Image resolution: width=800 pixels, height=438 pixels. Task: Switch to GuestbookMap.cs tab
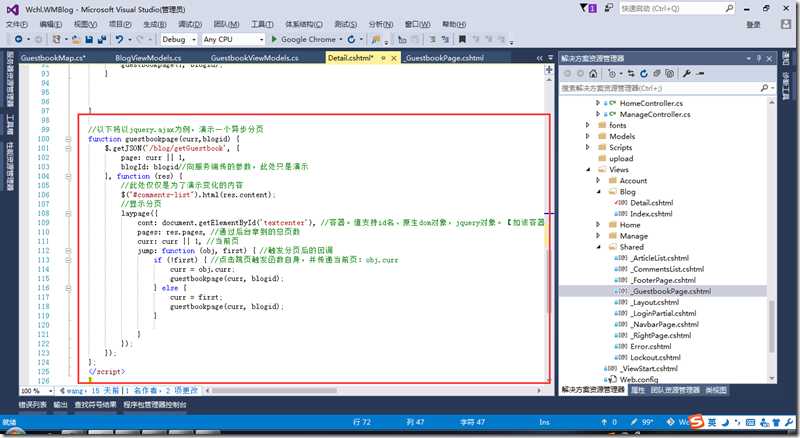coord(53,58)
